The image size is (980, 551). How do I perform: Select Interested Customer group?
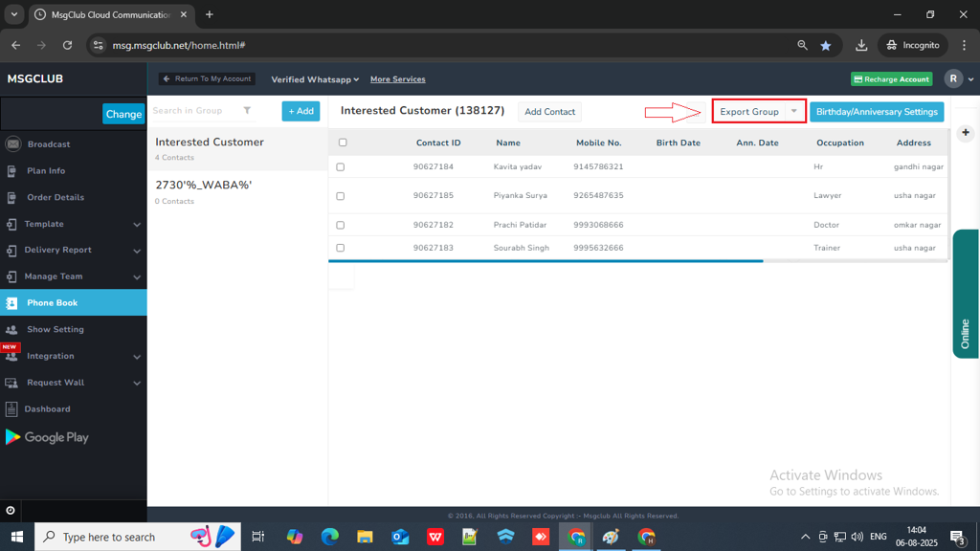point(237,148)
